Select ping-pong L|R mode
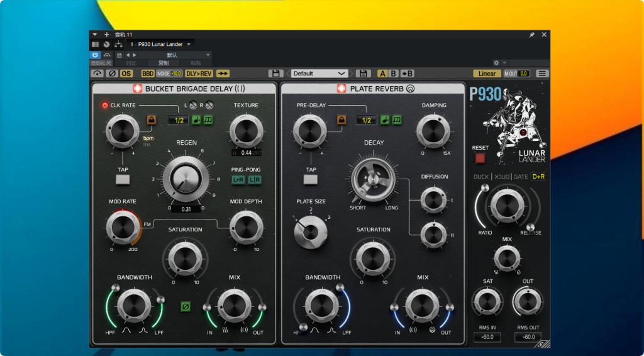This screenshot has height=356, width=644. 255,180
